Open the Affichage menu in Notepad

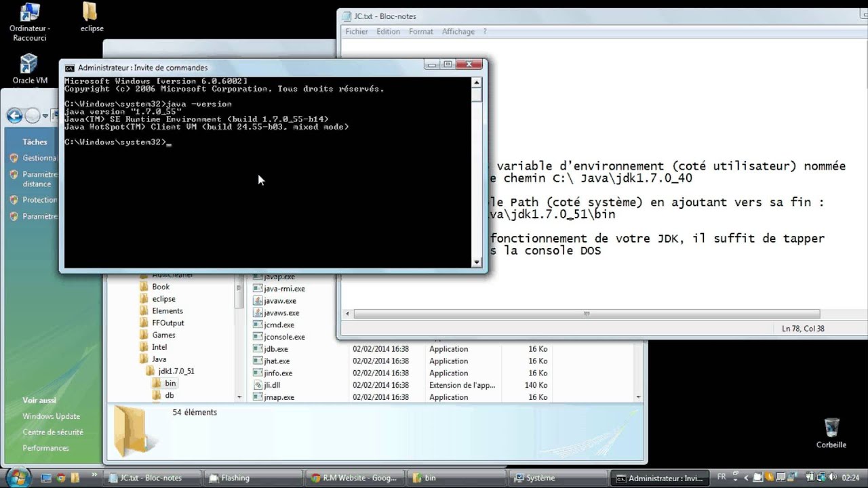458,31
